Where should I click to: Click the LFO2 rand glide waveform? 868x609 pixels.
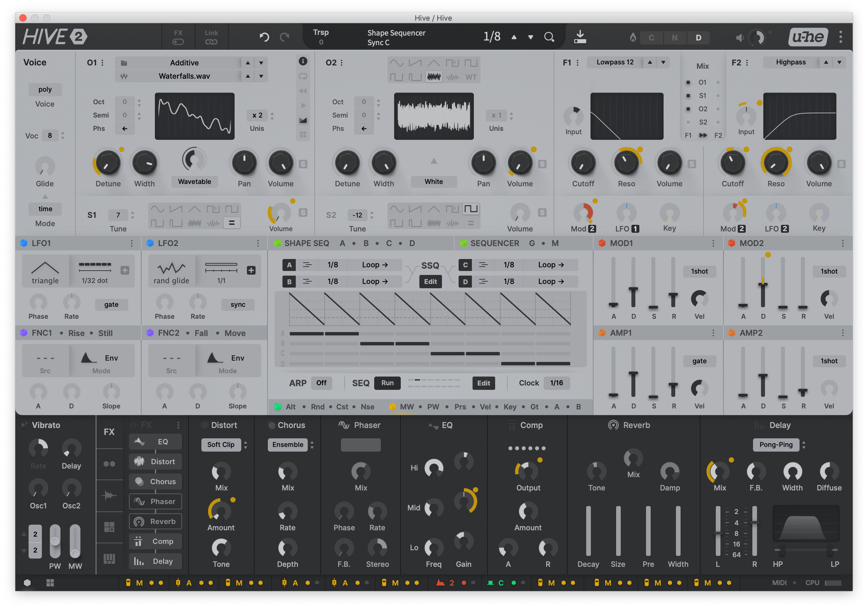point(171,272)
